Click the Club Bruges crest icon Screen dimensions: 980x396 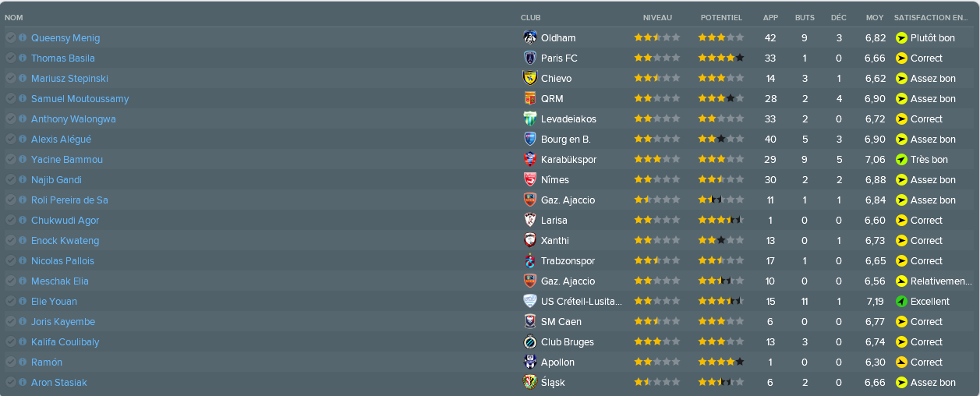click(530, 341)
